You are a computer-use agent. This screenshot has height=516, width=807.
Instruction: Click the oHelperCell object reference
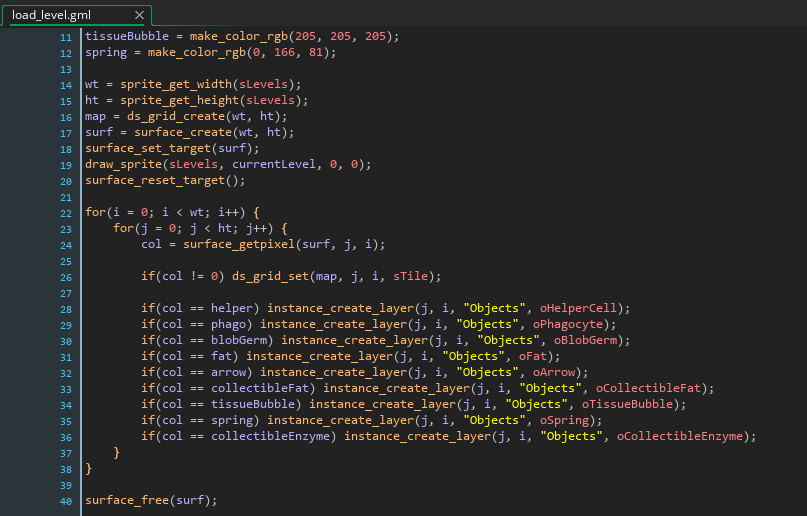coord(577,308)
